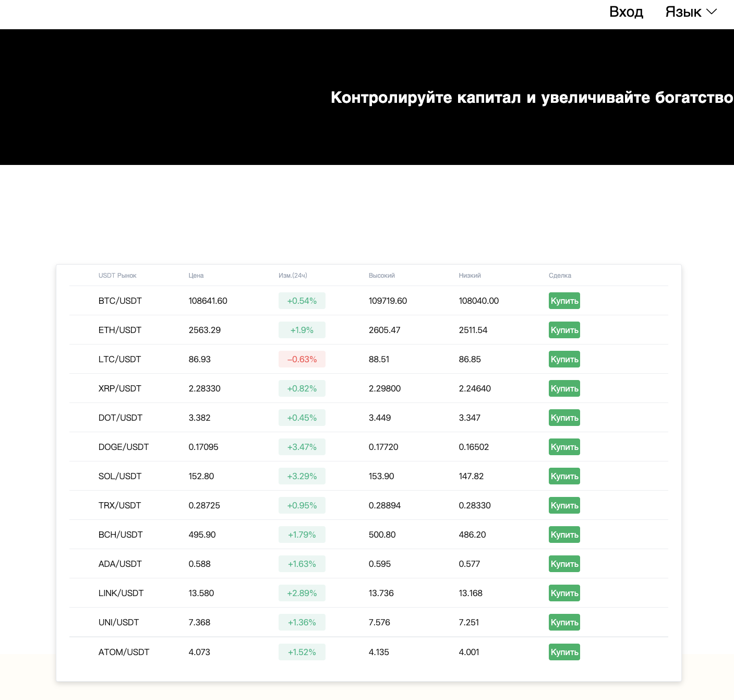
Task: Click the Сделка column header
Action: [x=560, y=276]
